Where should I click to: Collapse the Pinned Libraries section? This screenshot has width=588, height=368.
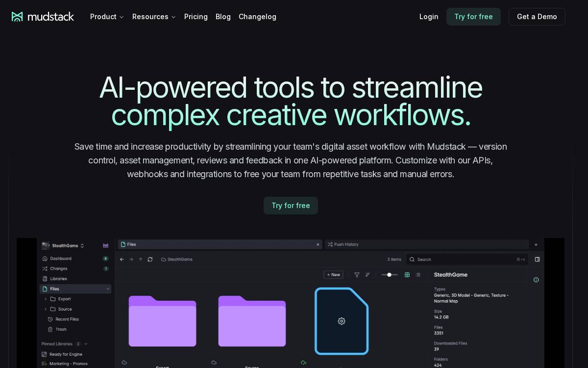(86, 344)
